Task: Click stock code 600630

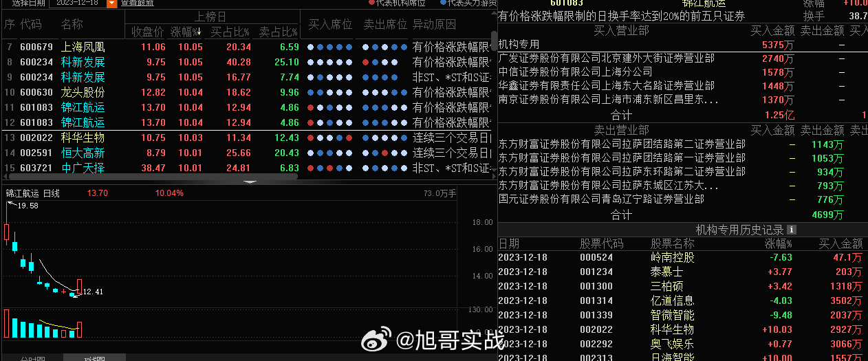Action: (36, 92)
